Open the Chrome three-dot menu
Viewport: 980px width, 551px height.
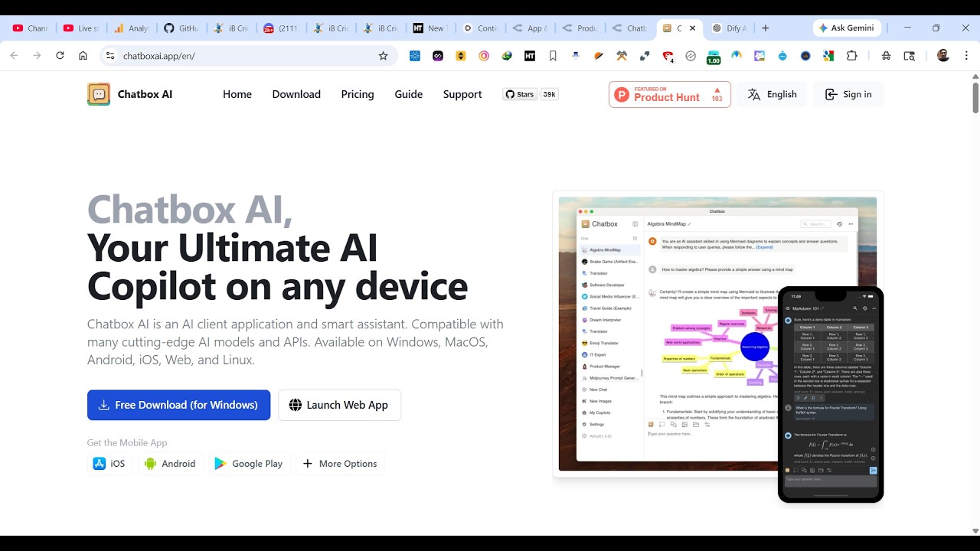pyautogui.click(x=965, y=56)
